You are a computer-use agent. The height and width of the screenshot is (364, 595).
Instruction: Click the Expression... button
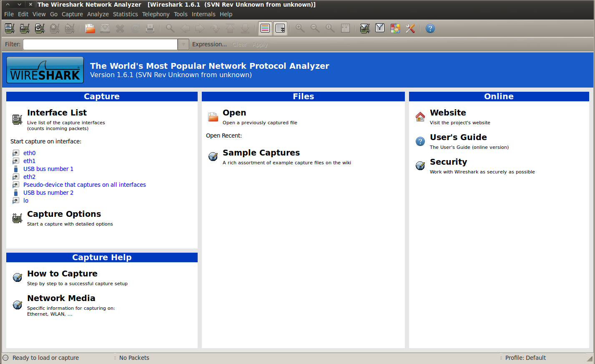tap(209, 44)
